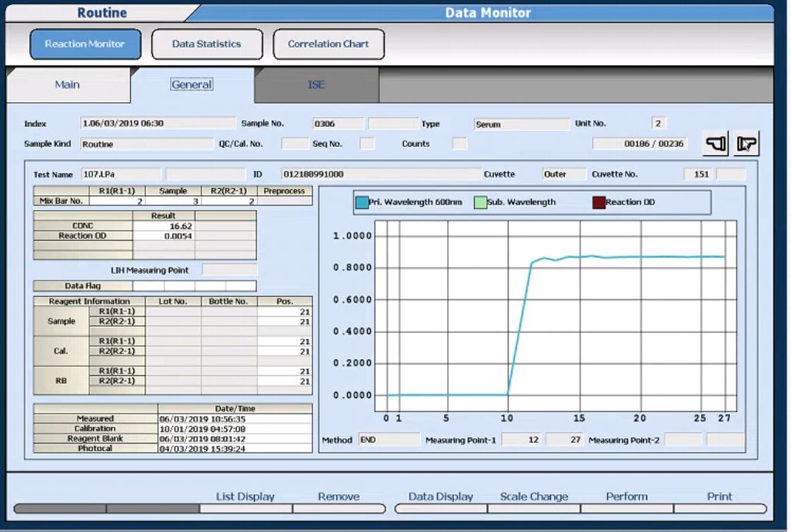Click the Preprocess column header
This screenshot has width=791, height=532.
[285, 191]
